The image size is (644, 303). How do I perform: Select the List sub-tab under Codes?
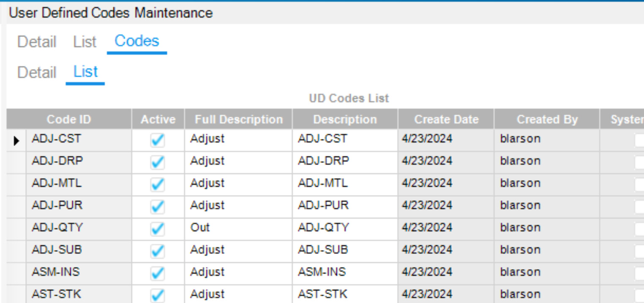pos(85,72)
